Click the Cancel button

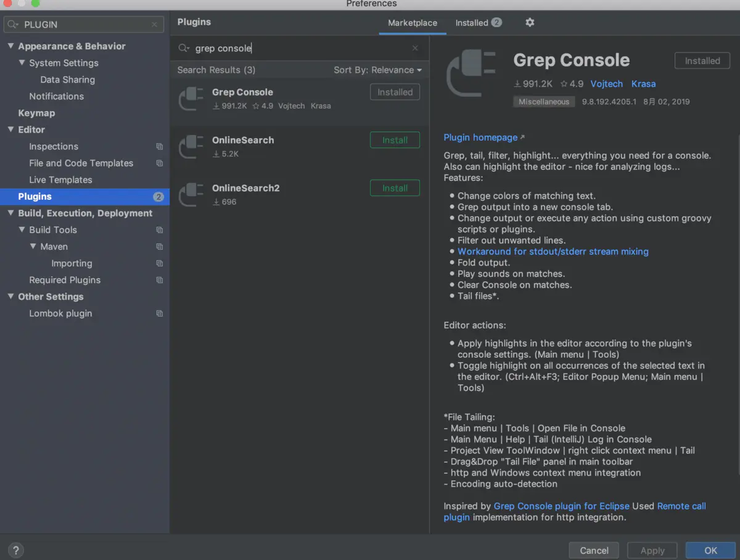click(x=594, y=550)
